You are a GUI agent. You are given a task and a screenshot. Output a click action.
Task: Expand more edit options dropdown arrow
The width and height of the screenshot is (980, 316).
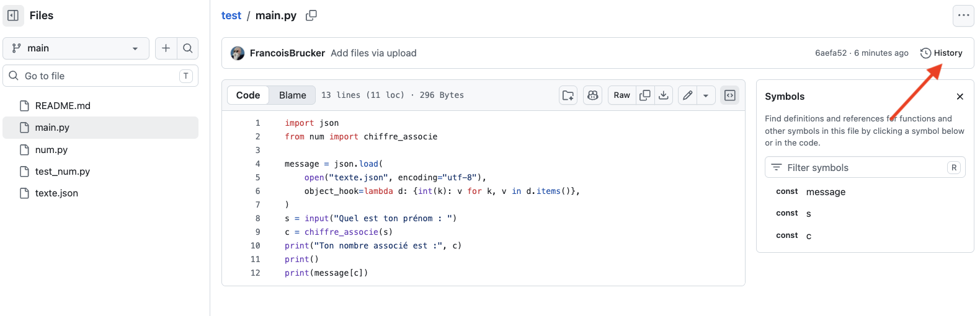[x=706, y=95]
